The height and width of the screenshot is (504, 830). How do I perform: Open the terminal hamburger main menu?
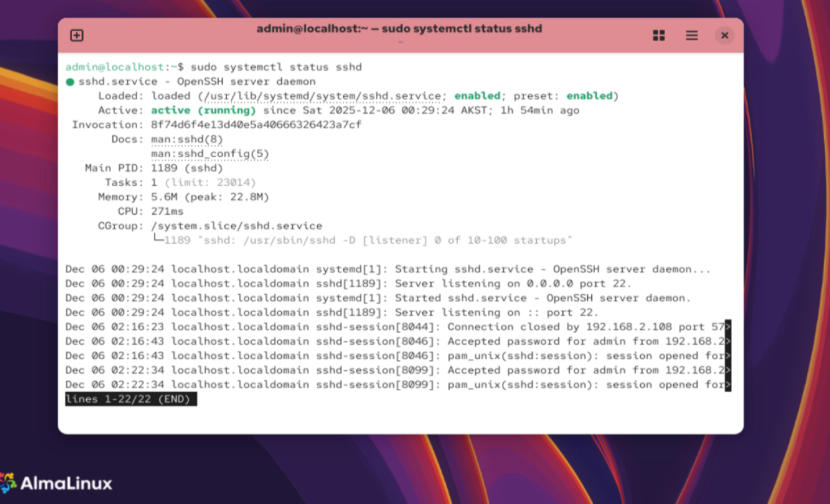coord(692,35)
